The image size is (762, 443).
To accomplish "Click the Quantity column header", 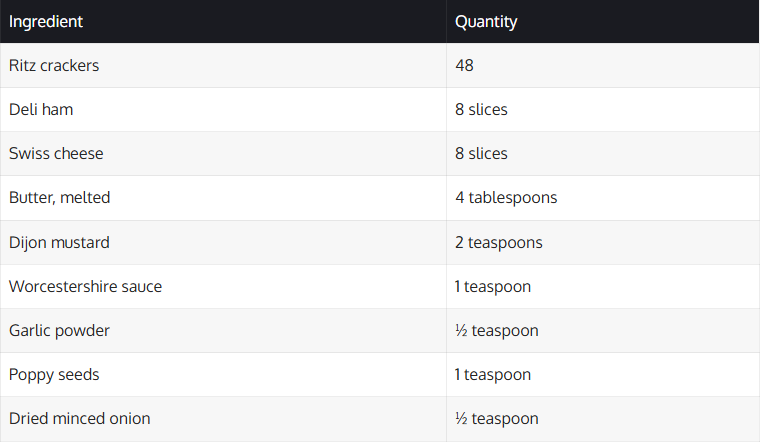I will point(486,21).
